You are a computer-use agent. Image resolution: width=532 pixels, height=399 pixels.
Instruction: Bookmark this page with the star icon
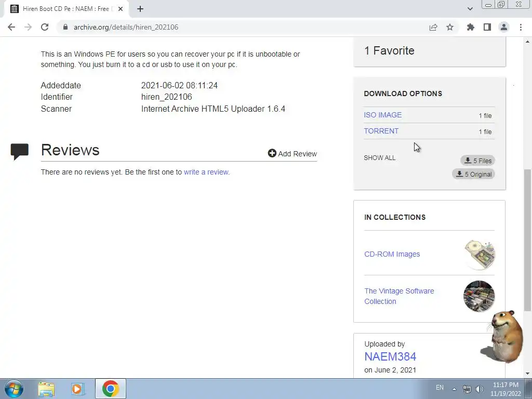tap(450, 27)
